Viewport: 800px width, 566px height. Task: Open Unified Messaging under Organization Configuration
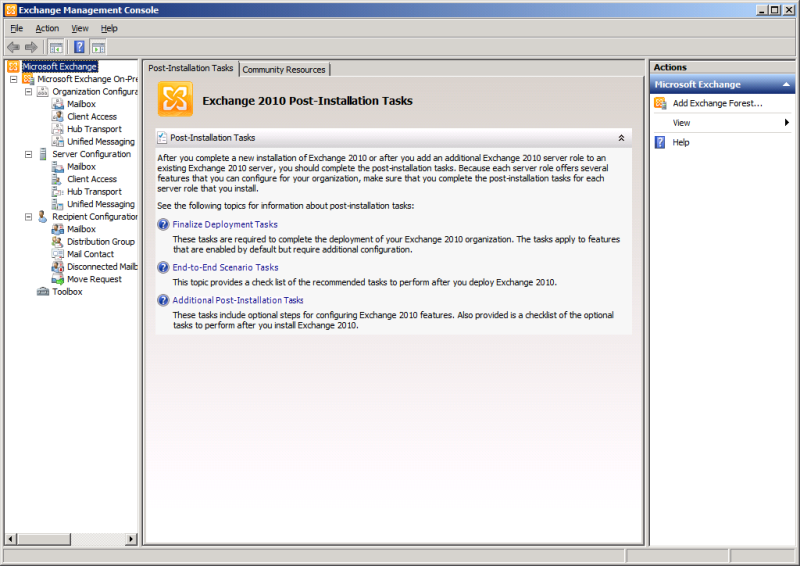(100, 142)
